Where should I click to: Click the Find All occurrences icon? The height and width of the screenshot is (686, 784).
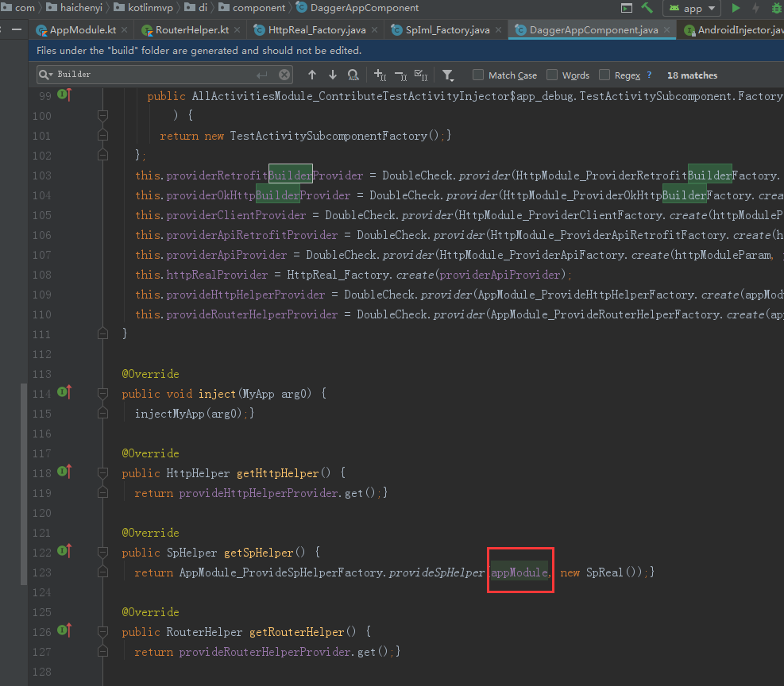[353, 75]
